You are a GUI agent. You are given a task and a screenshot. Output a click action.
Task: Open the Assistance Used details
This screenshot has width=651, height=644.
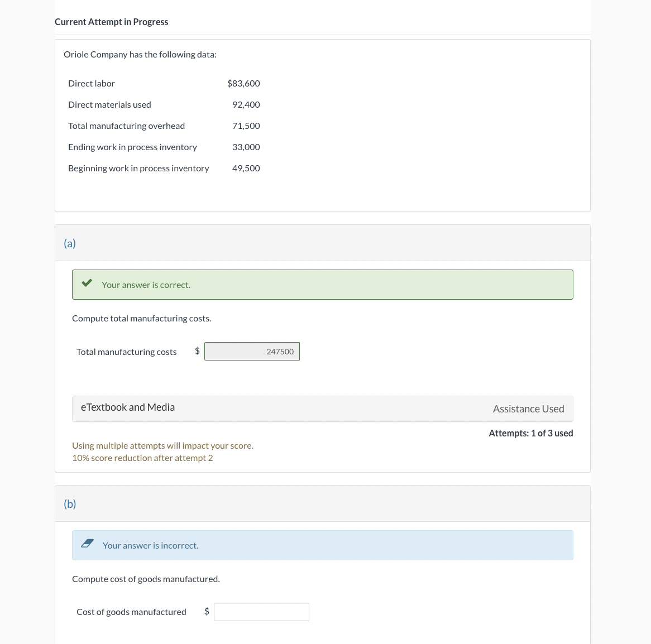[x=528, y=408]
